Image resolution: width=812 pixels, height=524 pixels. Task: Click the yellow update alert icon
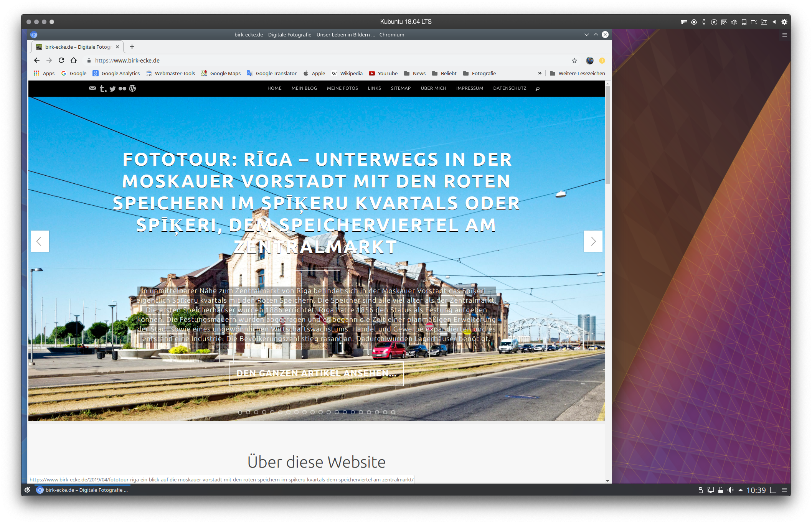[602, 61]
